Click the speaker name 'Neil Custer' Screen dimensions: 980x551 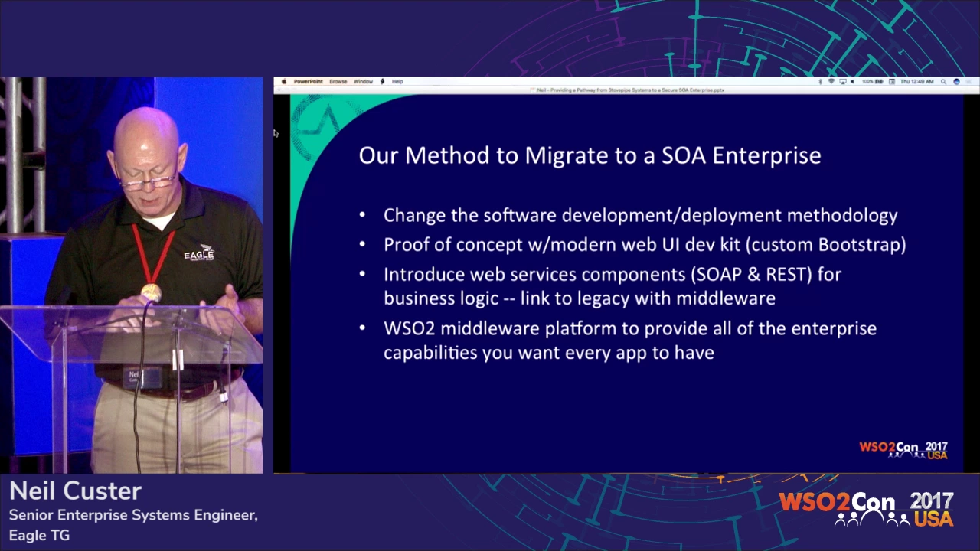75,491
